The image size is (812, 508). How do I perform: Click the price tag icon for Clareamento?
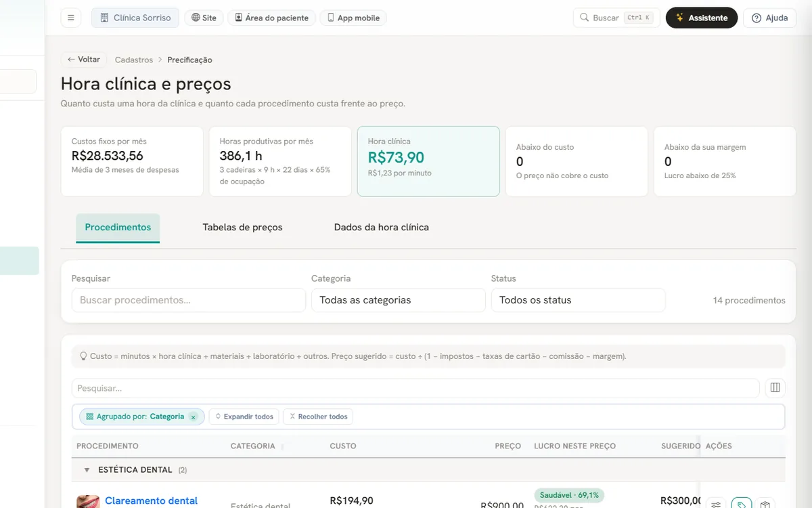point(742,504)
